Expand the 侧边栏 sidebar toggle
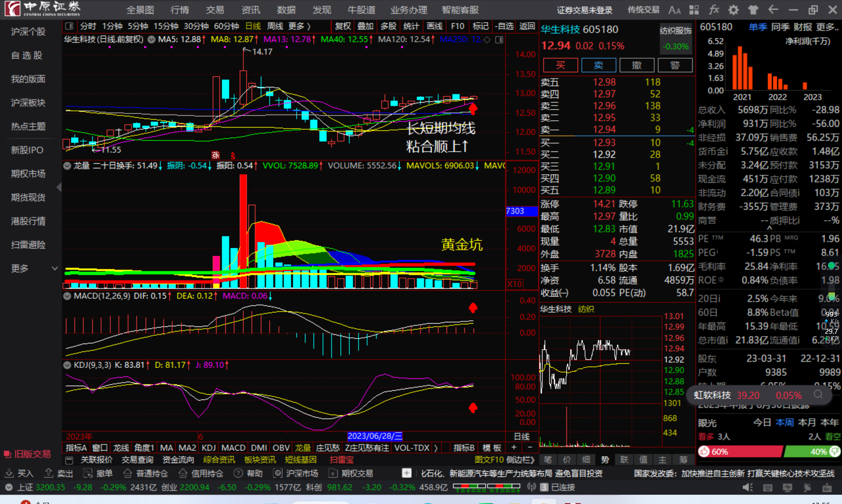842x504 pixels. point(520,460)
